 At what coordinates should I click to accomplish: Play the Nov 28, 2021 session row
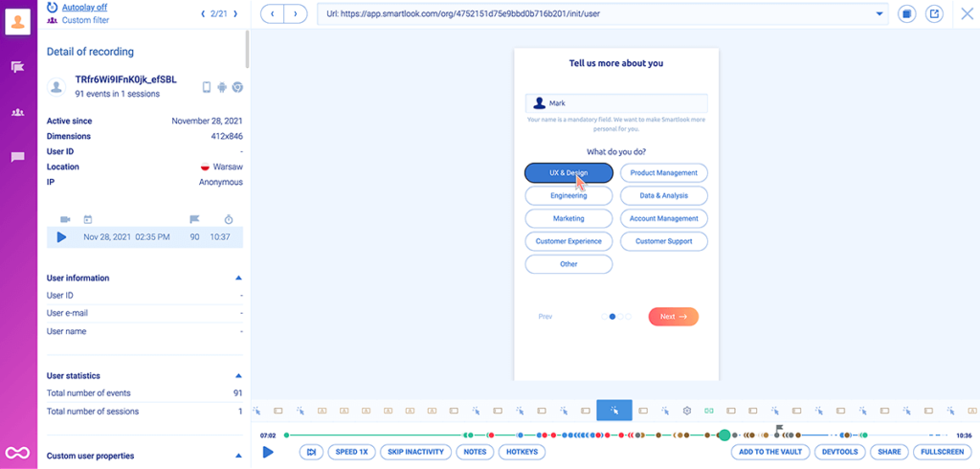click(x=61, y=236)
